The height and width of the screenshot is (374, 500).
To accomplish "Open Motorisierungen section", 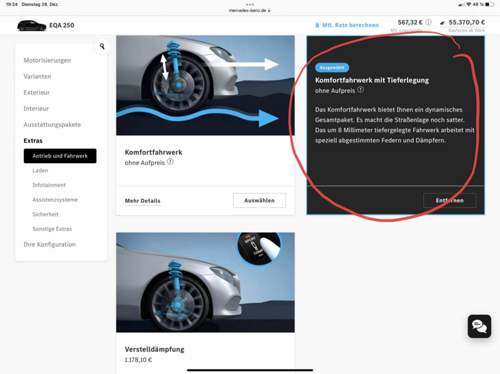I will pyautogui.click(x=47, y=60).
